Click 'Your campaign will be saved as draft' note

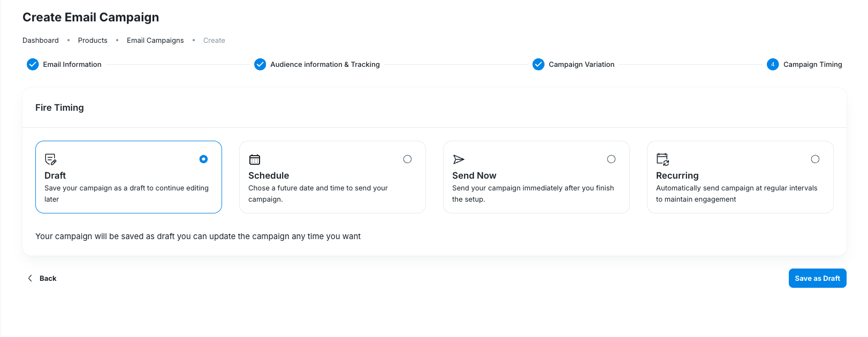[198, 236]
